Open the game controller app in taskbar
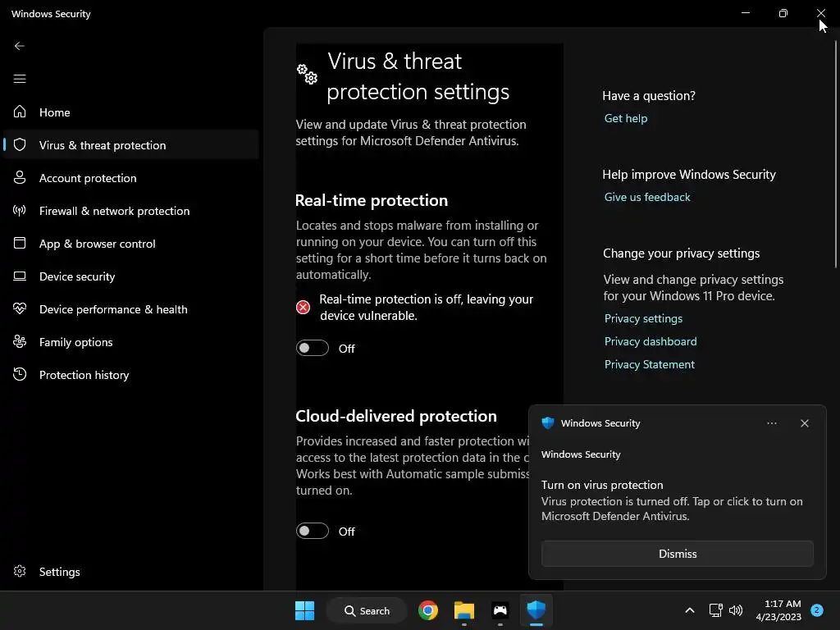 [500, 610]
